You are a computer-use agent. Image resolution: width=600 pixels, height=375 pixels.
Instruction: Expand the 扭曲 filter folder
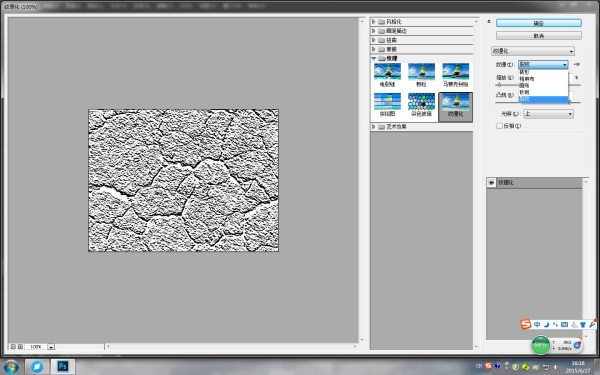tap(373, 40)
